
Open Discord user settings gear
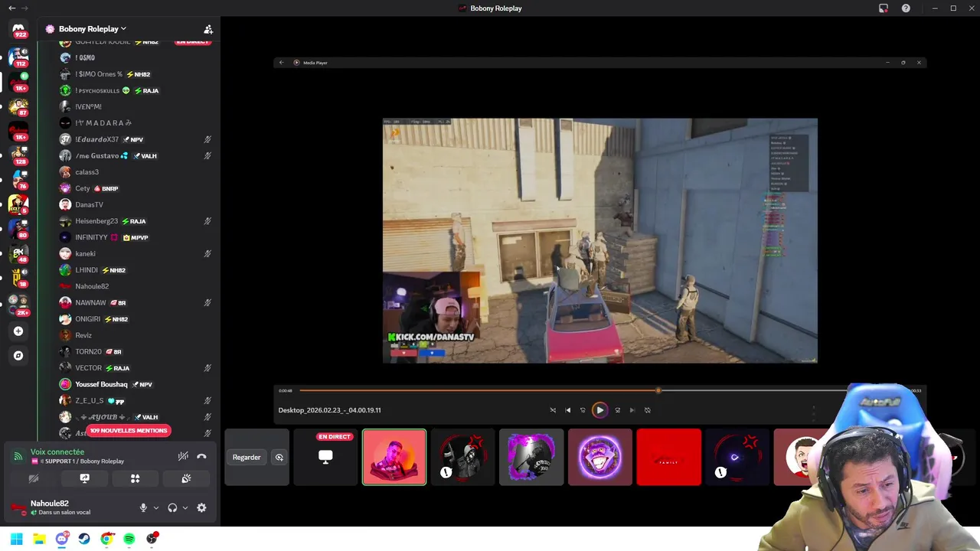(201, 507)
